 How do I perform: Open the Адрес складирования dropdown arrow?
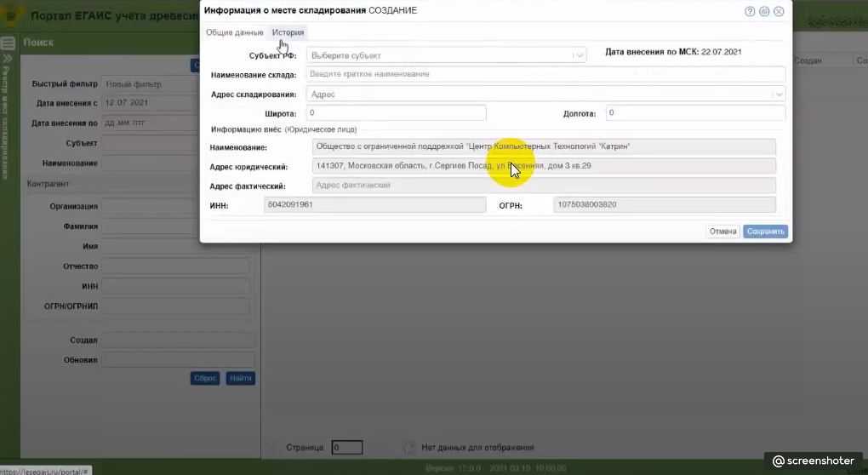(778, 94)
